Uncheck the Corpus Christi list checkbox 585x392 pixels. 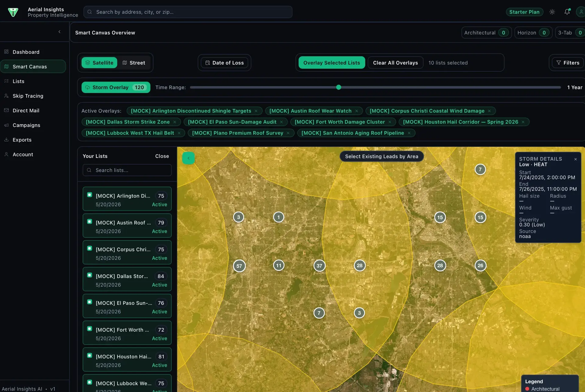[x=90, y=248]
